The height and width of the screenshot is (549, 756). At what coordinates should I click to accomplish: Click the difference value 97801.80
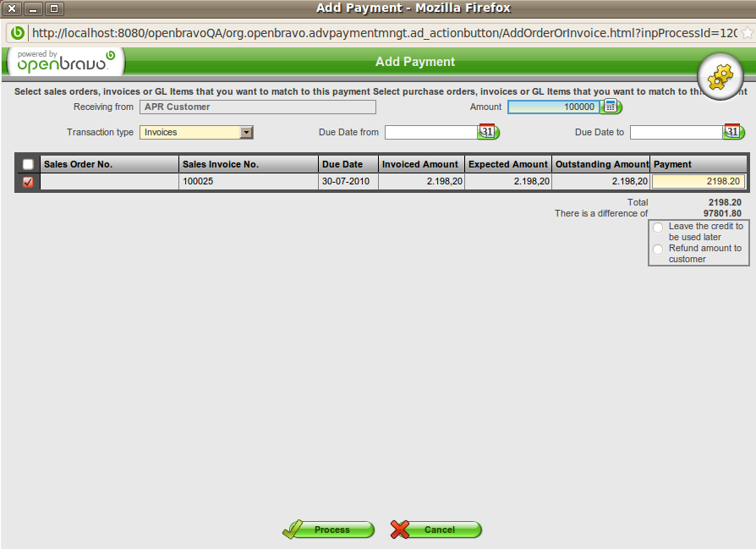coord(722,213)
